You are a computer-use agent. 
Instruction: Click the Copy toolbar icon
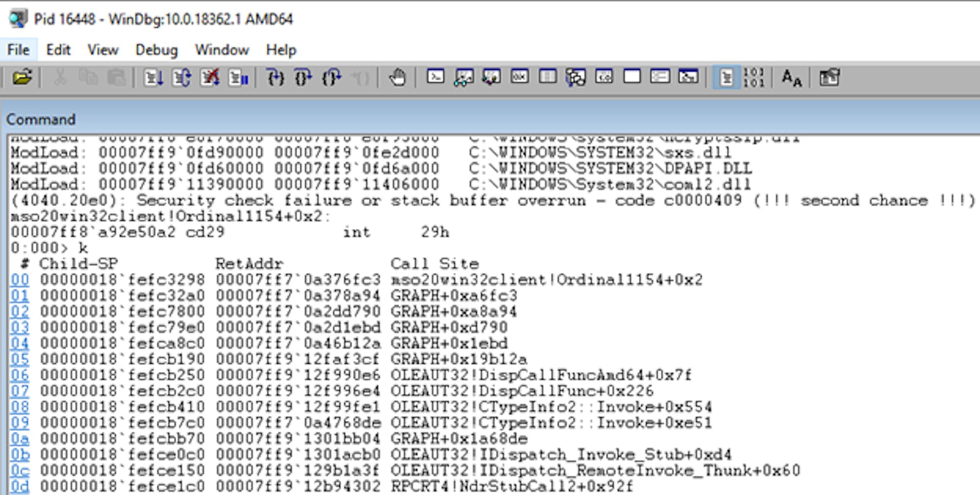point(88,78)
